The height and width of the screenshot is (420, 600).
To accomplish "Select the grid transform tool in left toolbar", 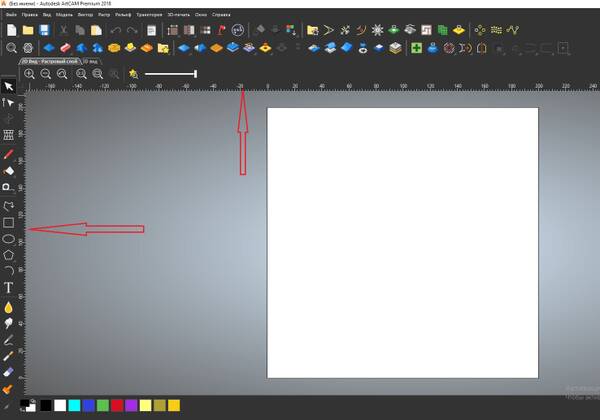I will point(8,135).
